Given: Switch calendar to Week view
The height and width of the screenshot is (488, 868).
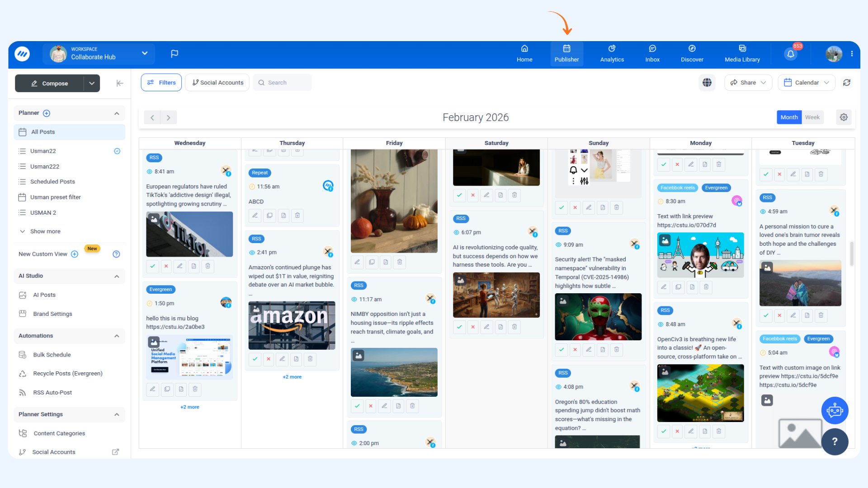Looking at the screenshot, I should [x=812, y=117].
